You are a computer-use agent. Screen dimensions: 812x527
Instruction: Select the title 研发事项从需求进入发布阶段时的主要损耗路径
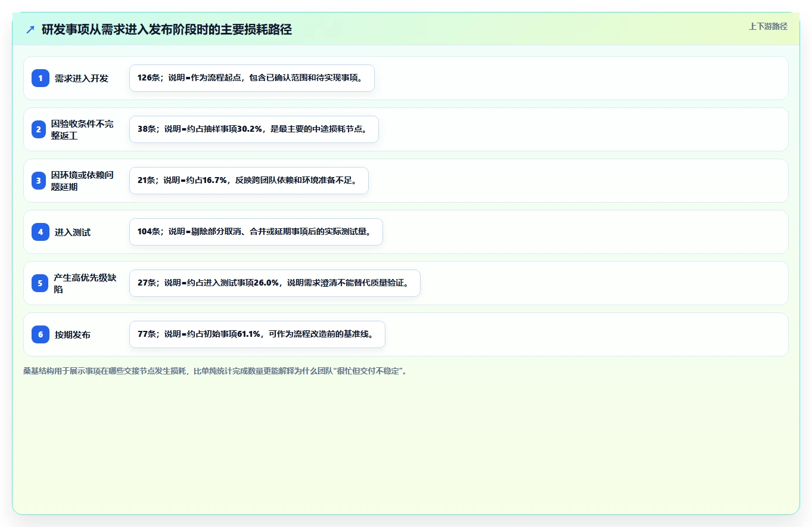point(167,30)
